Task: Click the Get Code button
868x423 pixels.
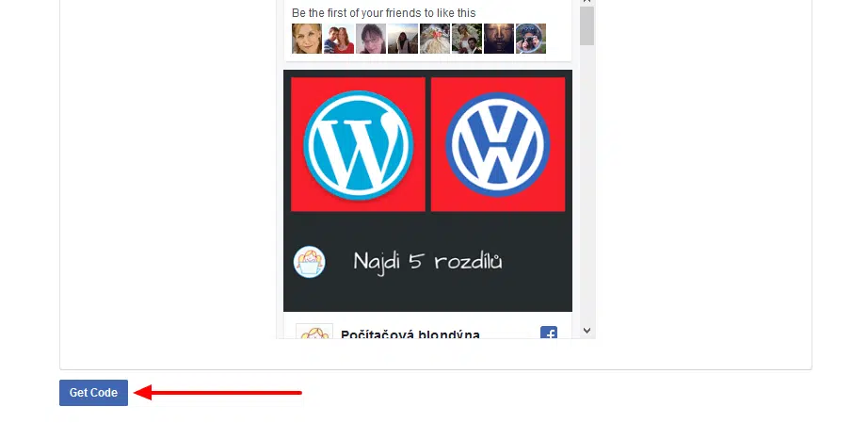Action: pyautogui.click(x=93, y=393)
